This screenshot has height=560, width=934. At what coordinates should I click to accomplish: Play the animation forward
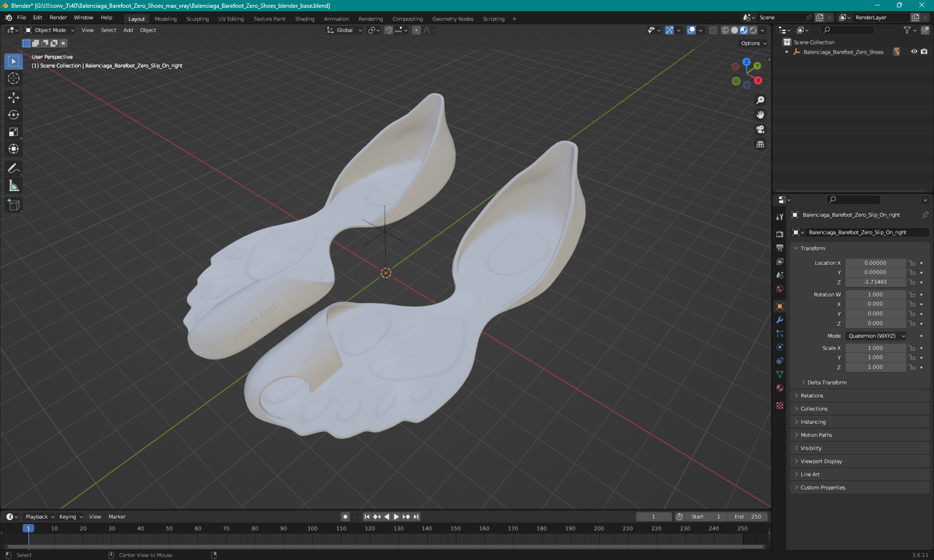(x=396, y=517)
